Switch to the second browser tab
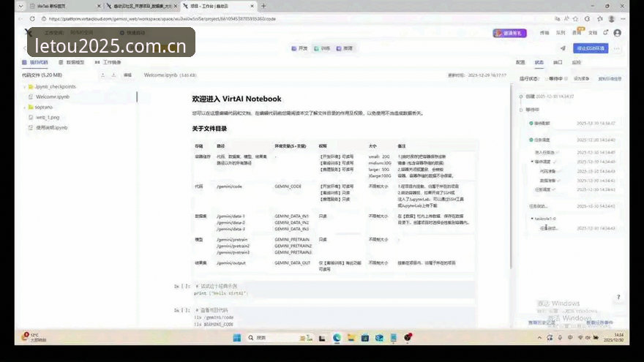Image resolution: width=644 pixels, height=362 pixels. 141,6
